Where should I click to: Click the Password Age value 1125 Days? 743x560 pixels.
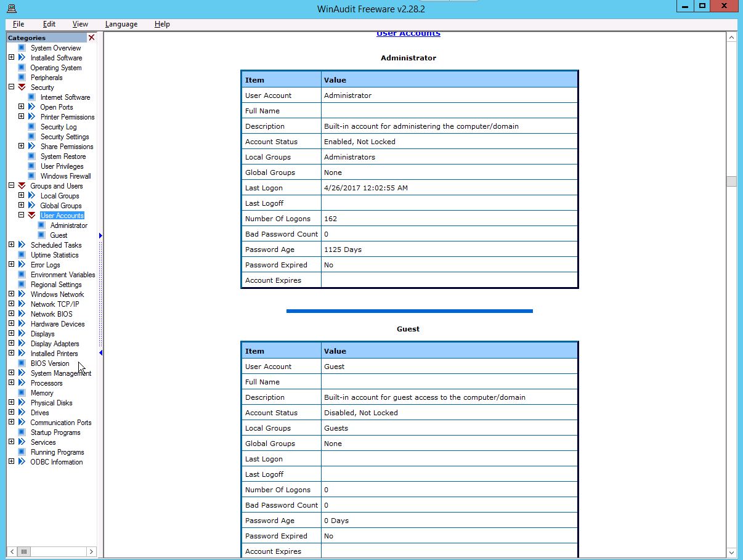[x=343, y=250]
